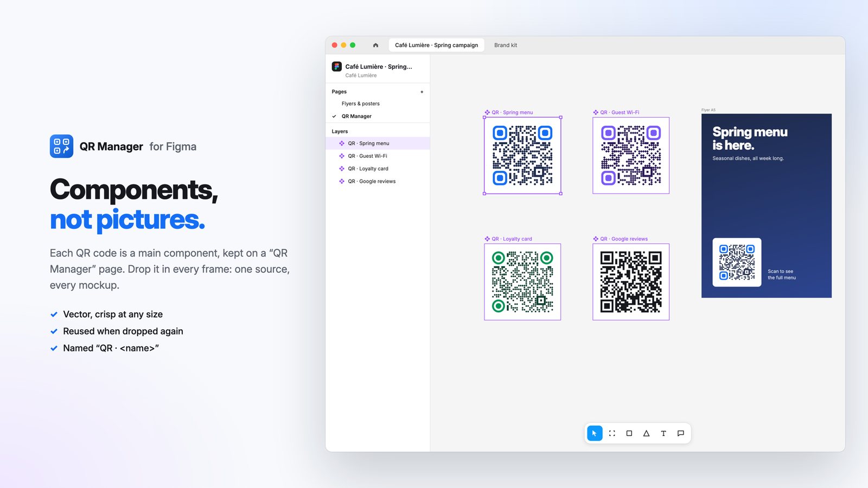Open the Café Lumière · Spring... file title

click(x=379, y=67)
